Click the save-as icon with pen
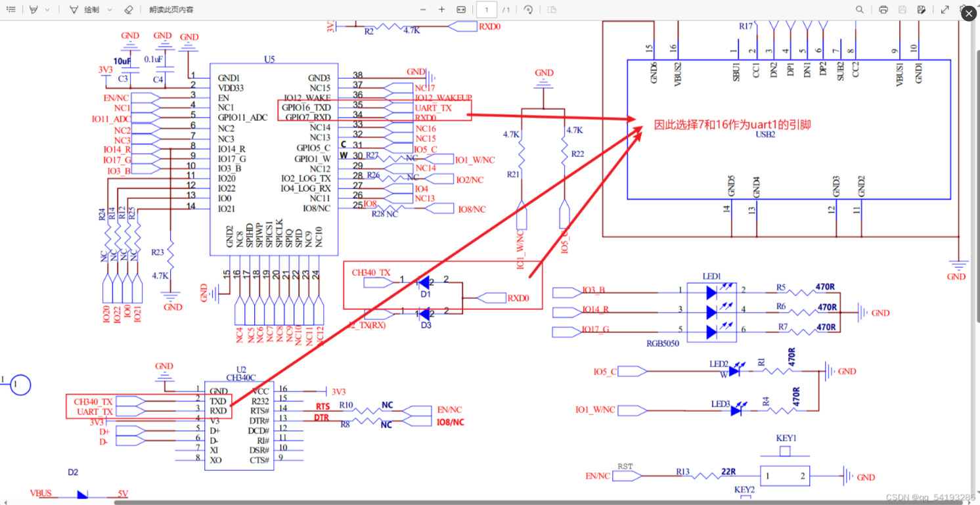The image size is (980, 505). 922,10
